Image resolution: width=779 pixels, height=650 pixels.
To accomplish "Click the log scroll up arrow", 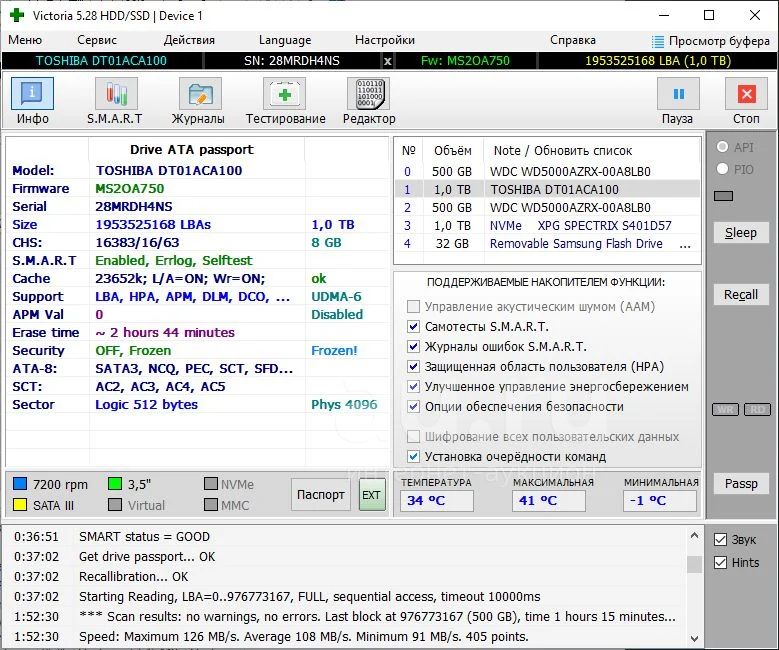I will 694,536.
